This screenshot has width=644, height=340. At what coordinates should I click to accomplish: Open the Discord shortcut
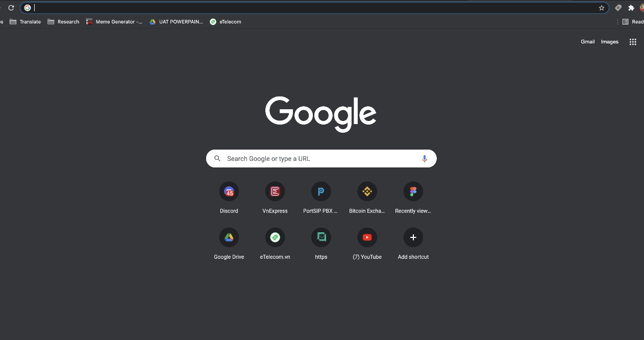coord(229,192)
